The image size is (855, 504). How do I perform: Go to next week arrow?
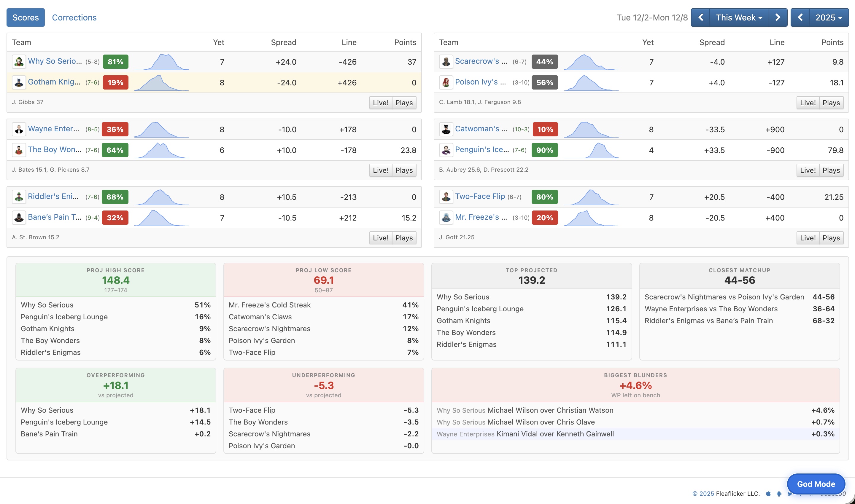778,18
